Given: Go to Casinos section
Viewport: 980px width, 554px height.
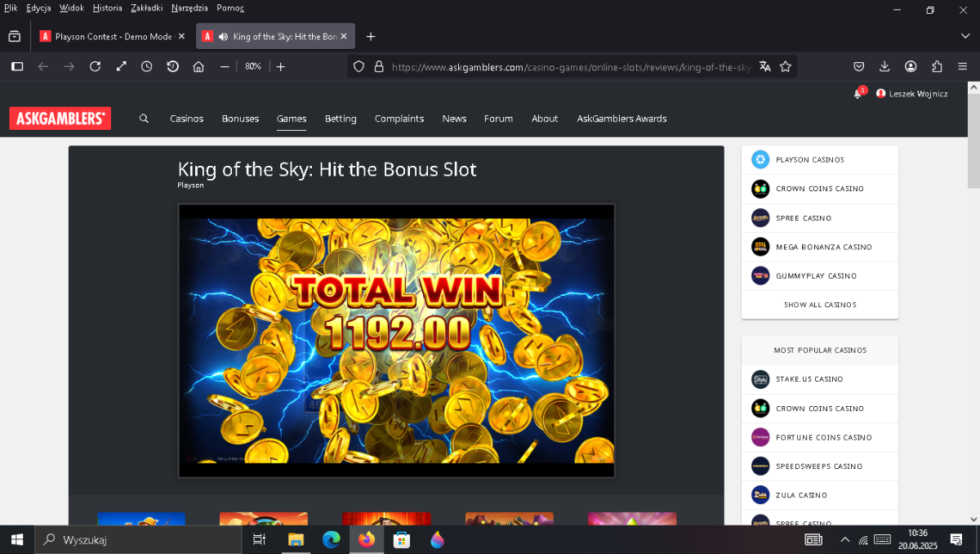Looking at the screenshot, I should (186, 118).
